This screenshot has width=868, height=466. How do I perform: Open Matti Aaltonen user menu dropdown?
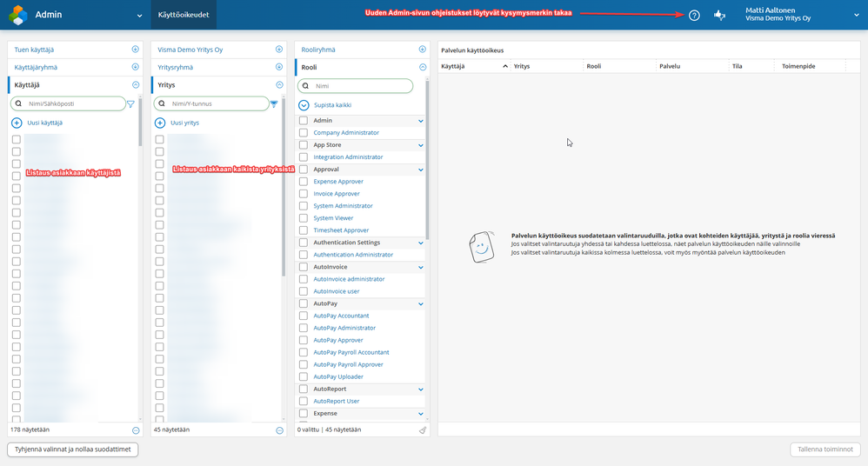tap(857, 16)
